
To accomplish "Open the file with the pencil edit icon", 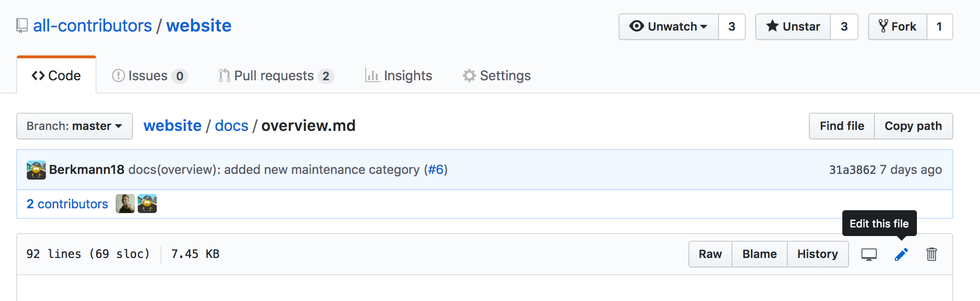I will coord(901,254).
